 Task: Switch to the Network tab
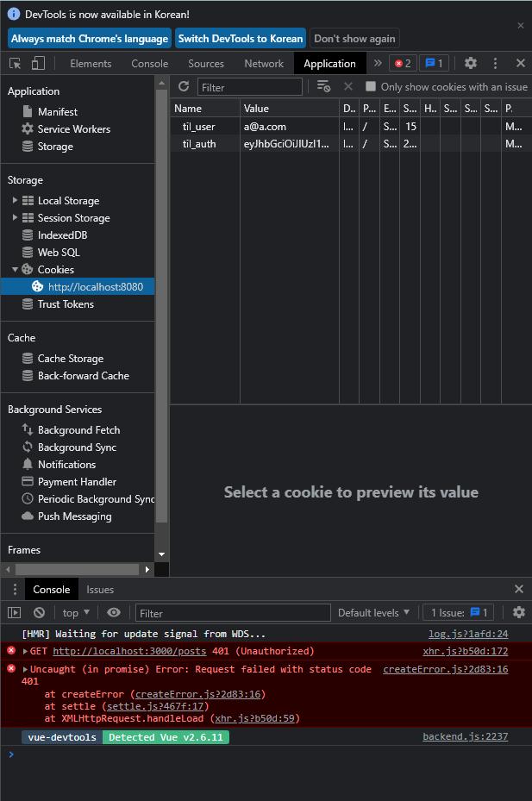(264, 63)
